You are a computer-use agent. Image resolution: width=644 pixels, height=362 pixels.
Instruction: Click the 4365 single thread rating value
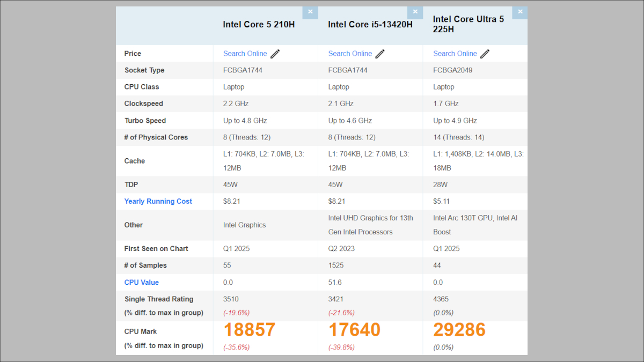(441, 299)
